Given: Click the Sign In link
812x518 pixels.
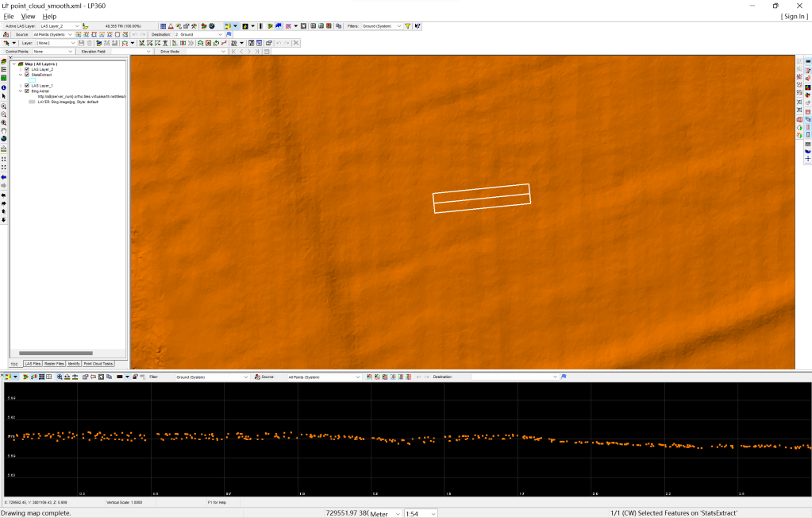Looking at the screenshot, I should [x=795, y=16].
